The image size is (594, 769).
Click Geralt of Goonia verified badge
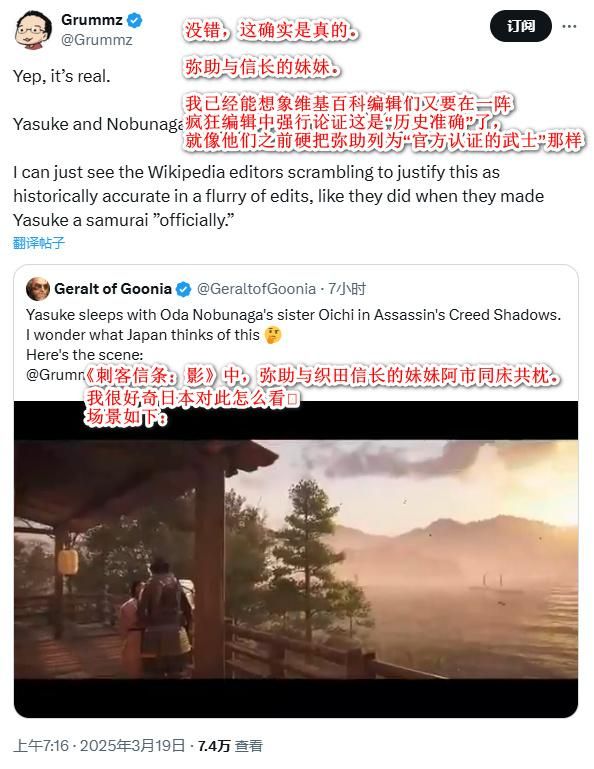click(183, 289)
